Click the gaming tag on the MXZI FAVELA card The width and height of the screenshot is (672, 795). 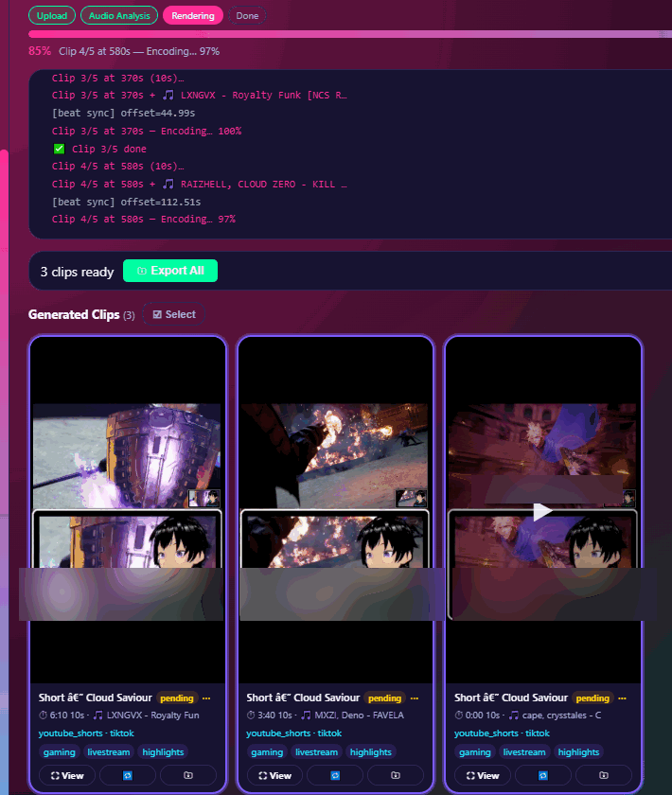[x=267, y=751]
